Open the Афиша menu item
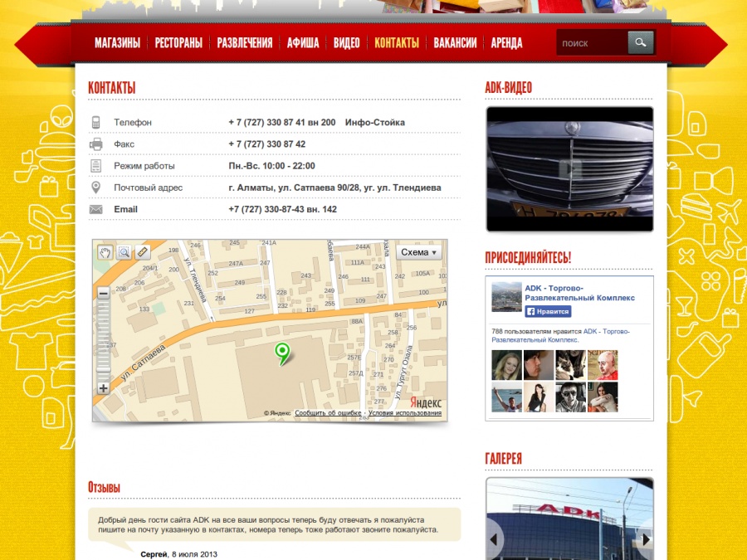This screenshot has height=560, width=747. (303, 43)
